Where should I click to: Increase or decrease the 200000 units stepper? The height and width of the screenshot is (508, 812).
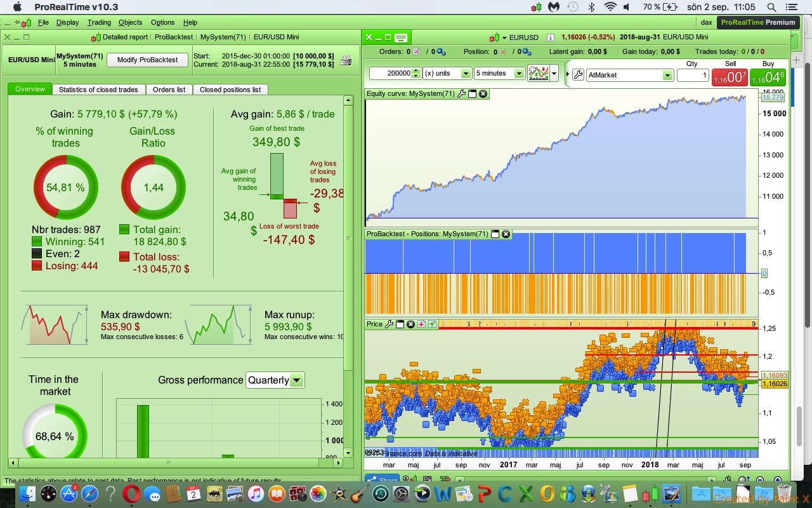416,74
